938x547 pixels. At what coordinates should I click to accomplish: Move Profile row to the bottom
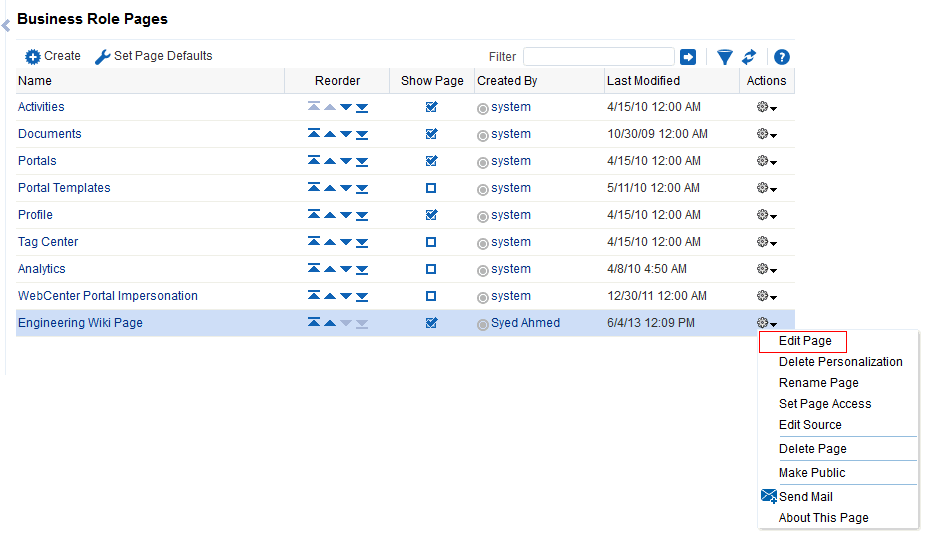[362, 215]
